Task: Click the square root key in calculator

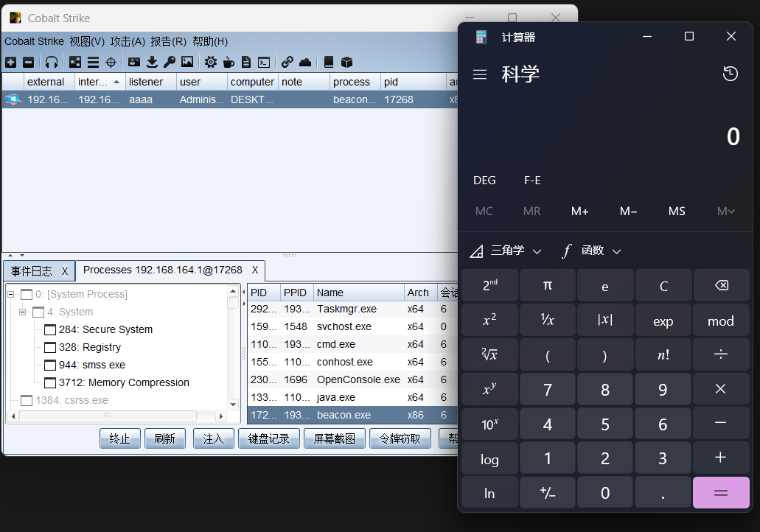Action: click(x=489, y=354)
